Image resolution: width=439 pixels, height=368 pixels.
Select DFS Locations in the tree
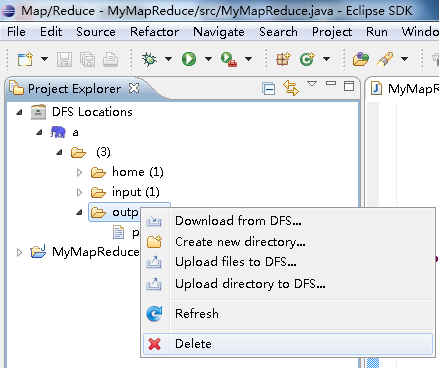(x=92, y=112)
